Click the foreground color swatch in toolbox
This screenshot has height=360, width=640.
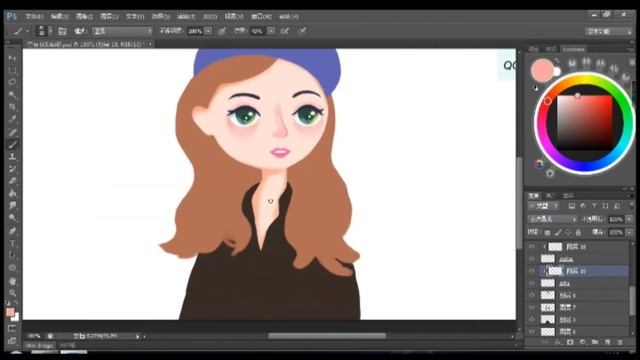click(10, 313)
